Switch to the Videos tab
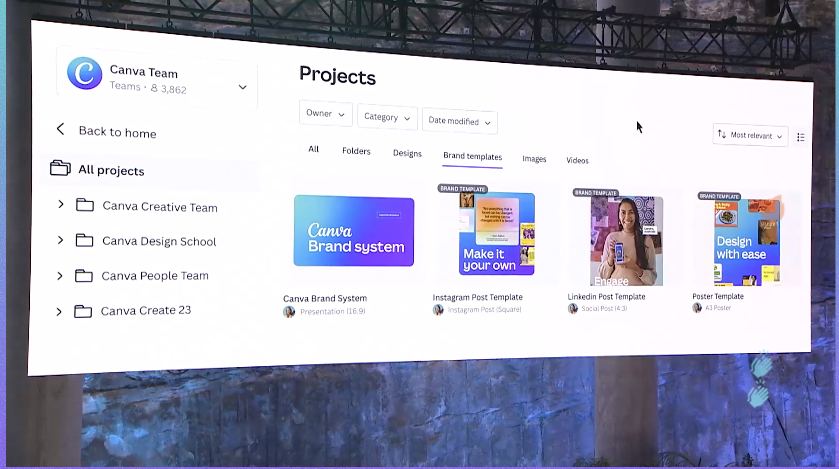The height and width of the screenshot is (469, 839). [577, 160]
